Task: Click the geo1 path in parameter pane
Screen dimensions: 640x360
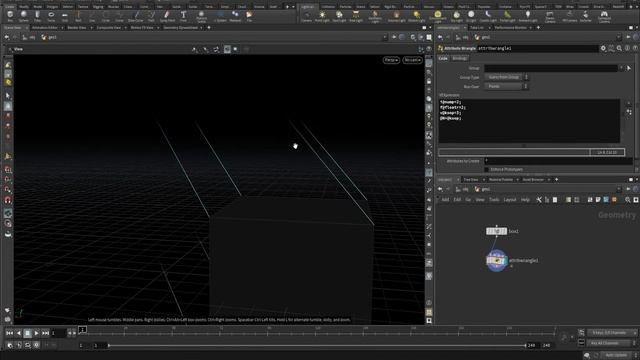Action: (482, 37)
